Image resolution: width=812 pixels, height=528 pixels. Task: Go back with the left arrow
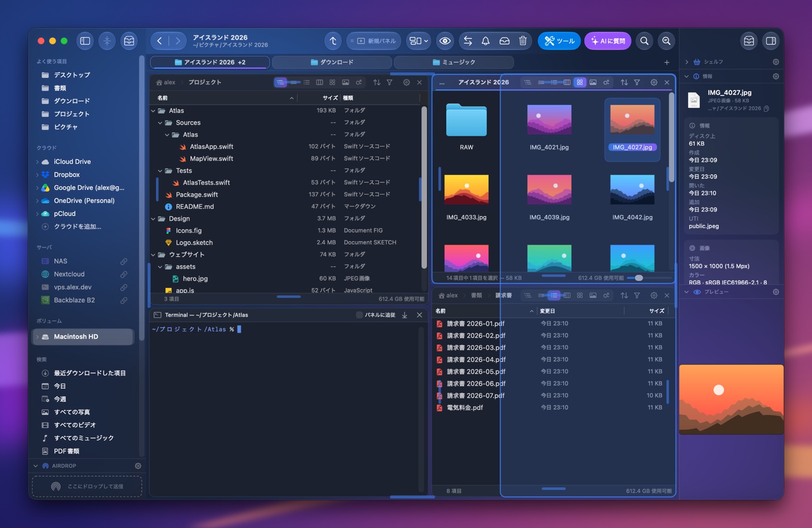159,41
